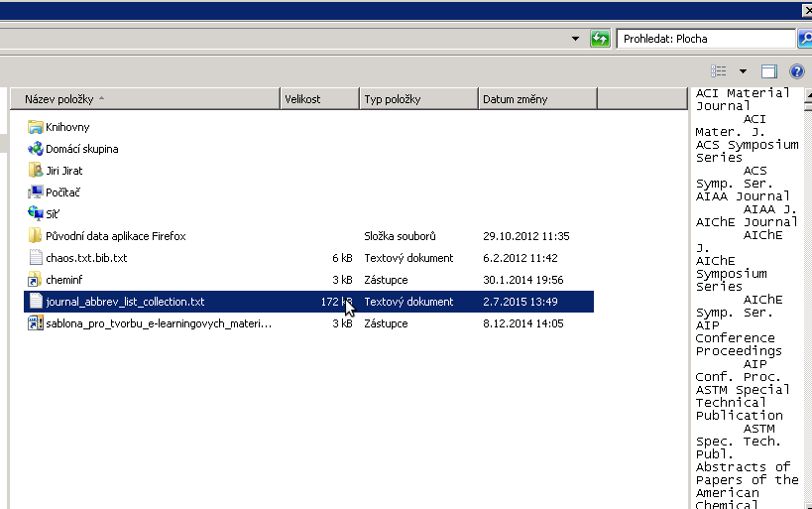Click the green refresh arrows icon
Image resolution: width=812 pixels, height=509 pixels.
pos(600,39)
